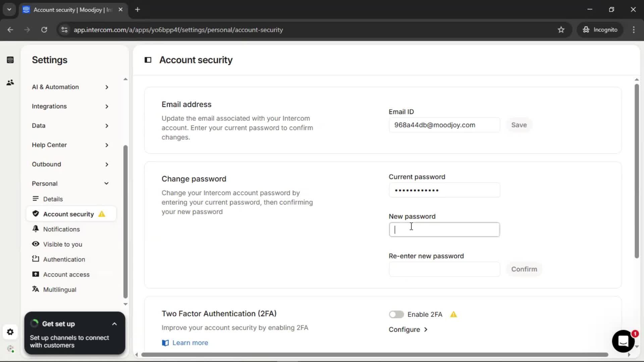
Task: Open the Intercom inbox icon in left rail
Action: click(x=10, y=60)
